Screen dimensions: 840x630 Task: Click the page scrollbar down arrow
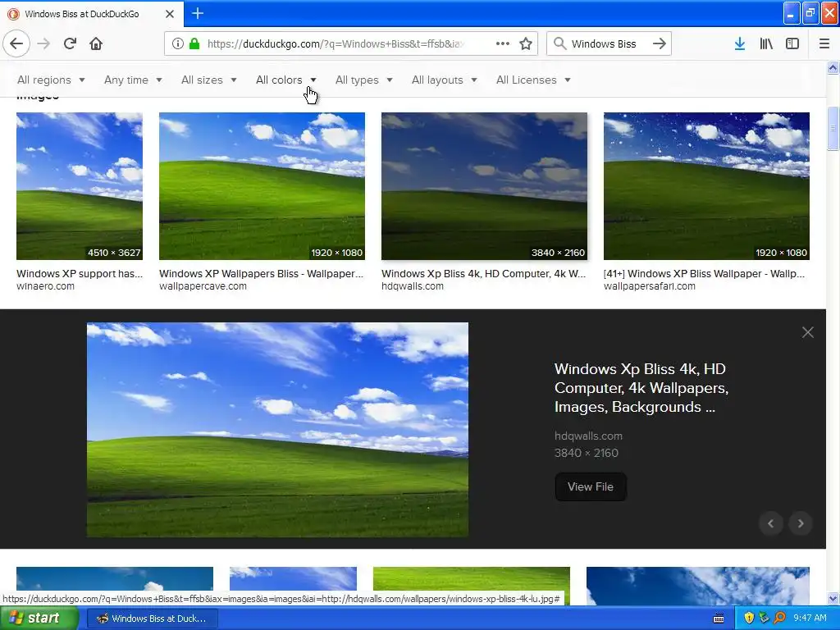(833, 598)
